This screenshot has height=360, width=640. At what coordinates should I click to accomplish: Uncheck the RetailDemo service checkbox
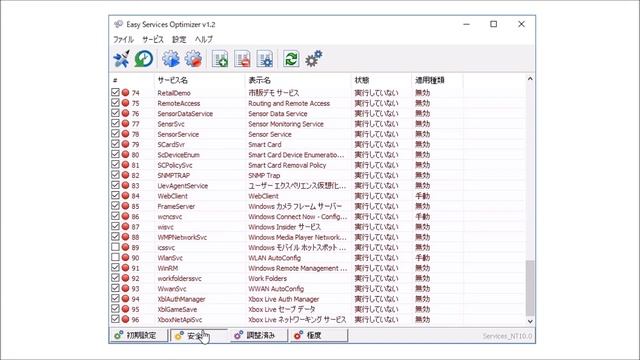pyautogui.click(x=115, y=93)
